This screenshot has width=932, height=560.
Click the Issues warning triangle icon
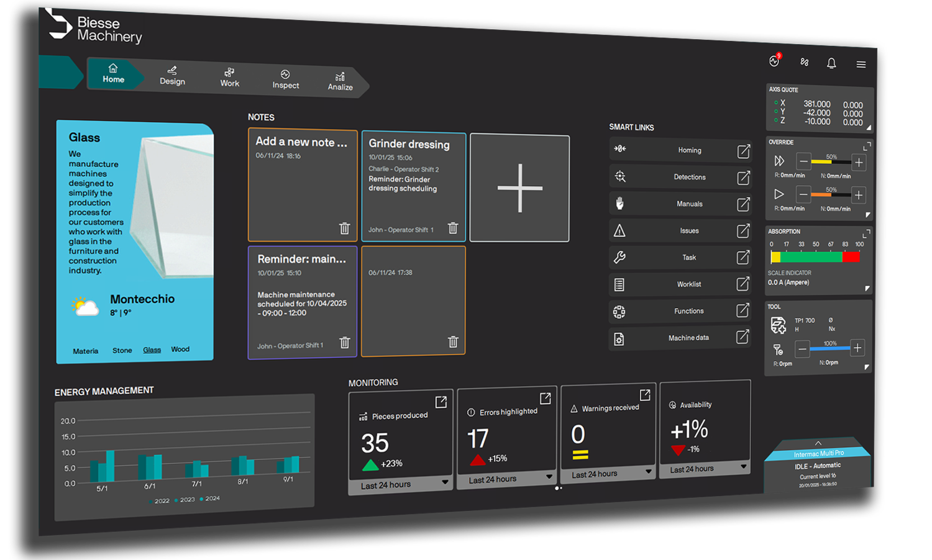pos(619,230)
